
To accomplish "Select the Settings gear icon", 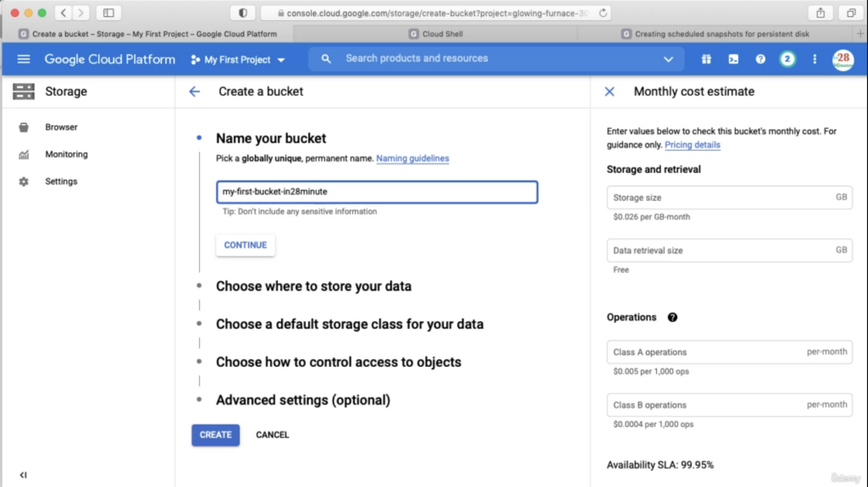I will (x=23, y=181).
